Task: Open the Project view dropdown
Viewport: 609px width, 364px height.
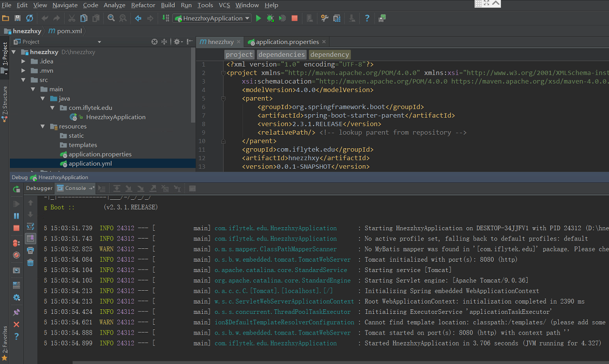Action: pyautogui.click(x=99, y=42)
